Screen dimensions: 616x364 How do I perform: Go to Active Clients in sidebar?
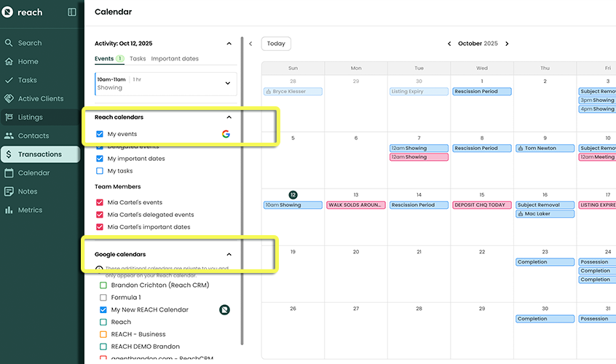coord(40,98)
